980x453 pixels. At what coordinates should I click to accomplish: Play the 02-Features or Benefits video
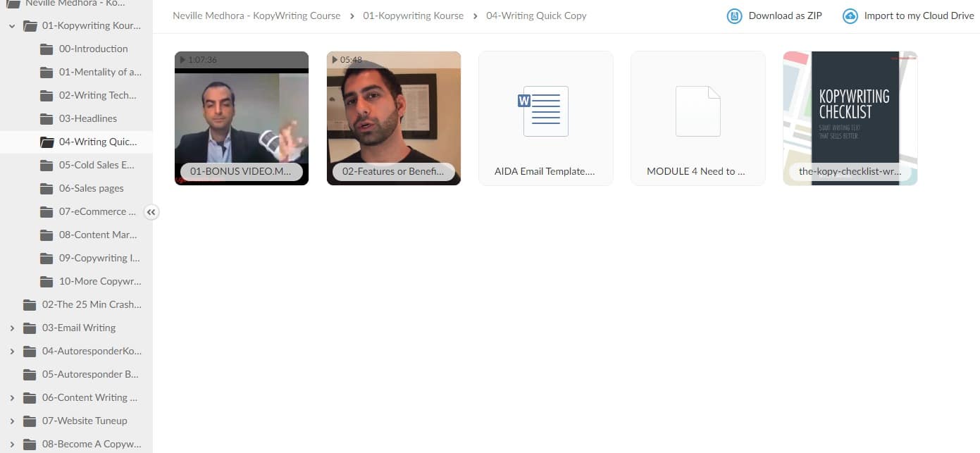(x=394, y=118)
